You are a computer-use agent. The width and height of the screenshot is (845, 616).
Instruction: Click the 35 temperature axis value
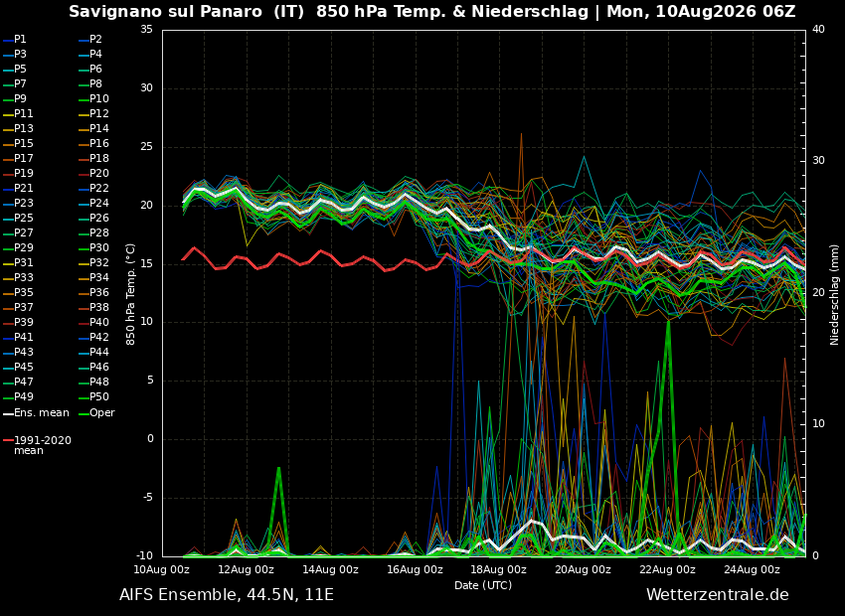coord(146,30)
